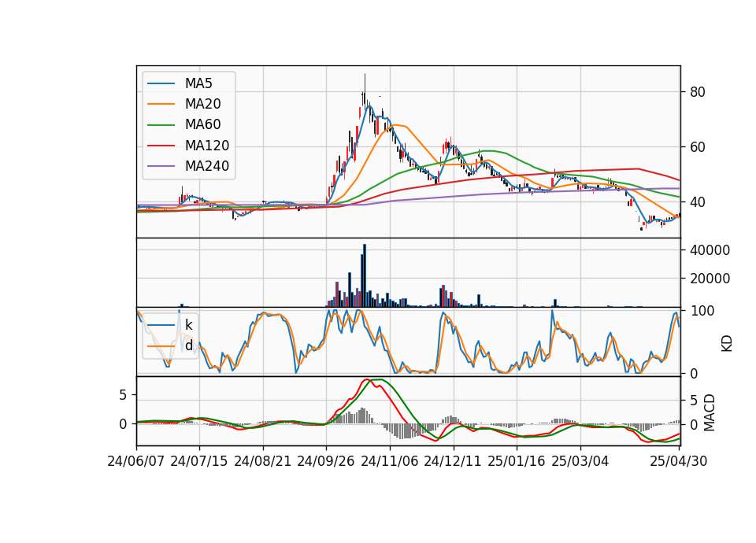Click the 25/01/16 date axis label
This screenshot has width=756, height=543.
point(517,461)
